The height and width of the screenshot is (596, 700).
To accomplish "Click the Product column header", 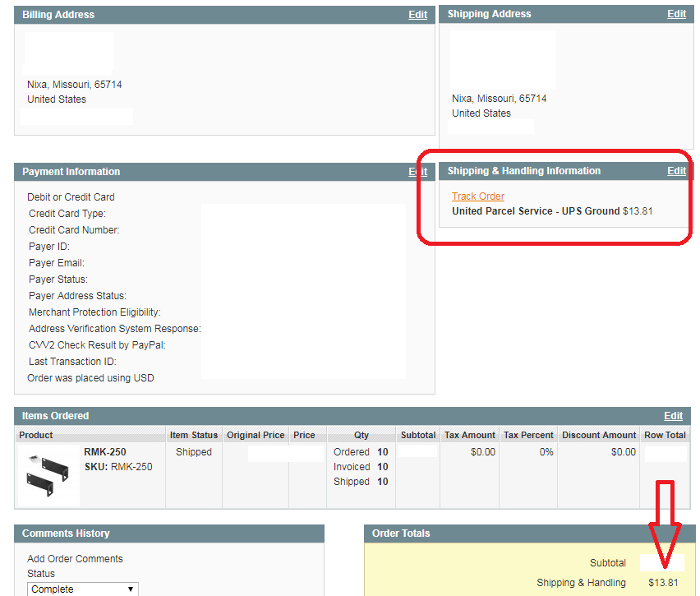I will click(36, 435).
